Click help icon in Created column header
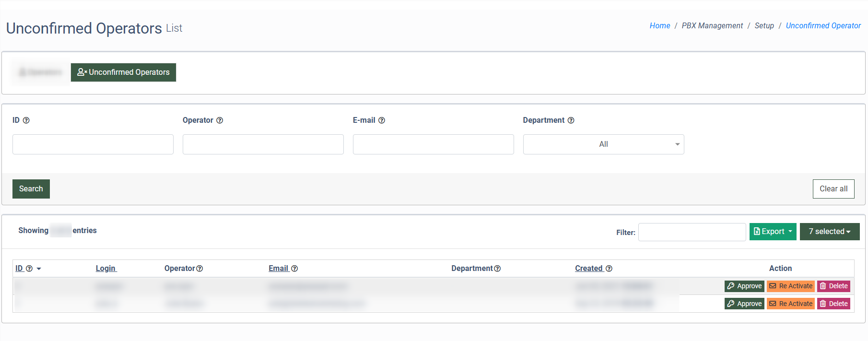Image resolution: width=868 pixels, height=341 pixels. tap(609, 269)
